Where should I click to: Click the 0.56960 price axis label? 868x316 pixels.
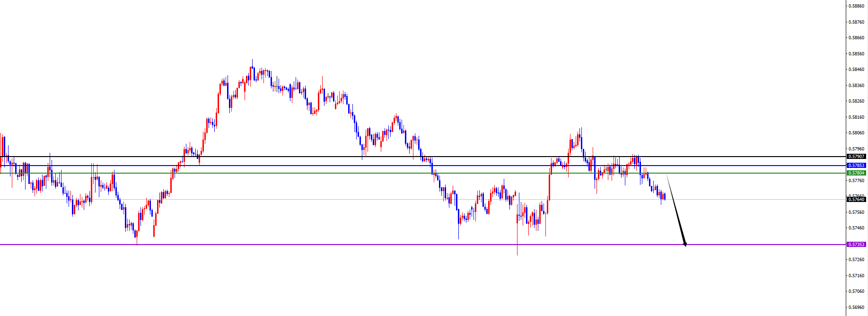[857, 307]
